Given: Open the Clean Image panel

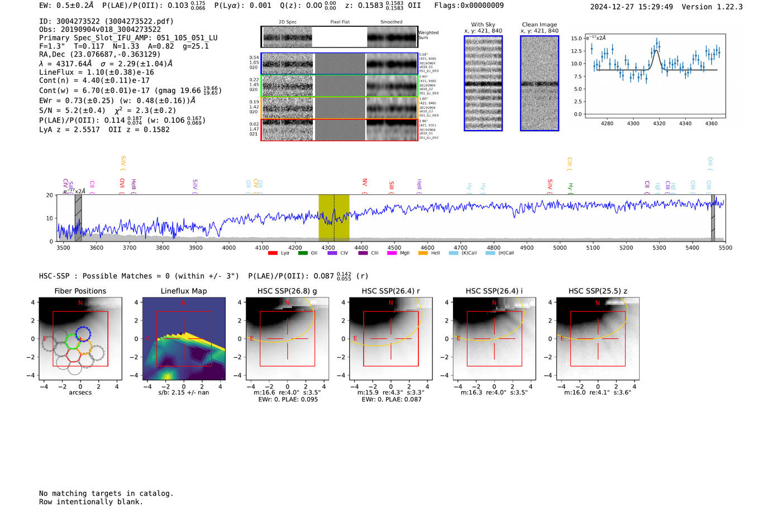Looking at the screenshot, I should pos(540,83).
